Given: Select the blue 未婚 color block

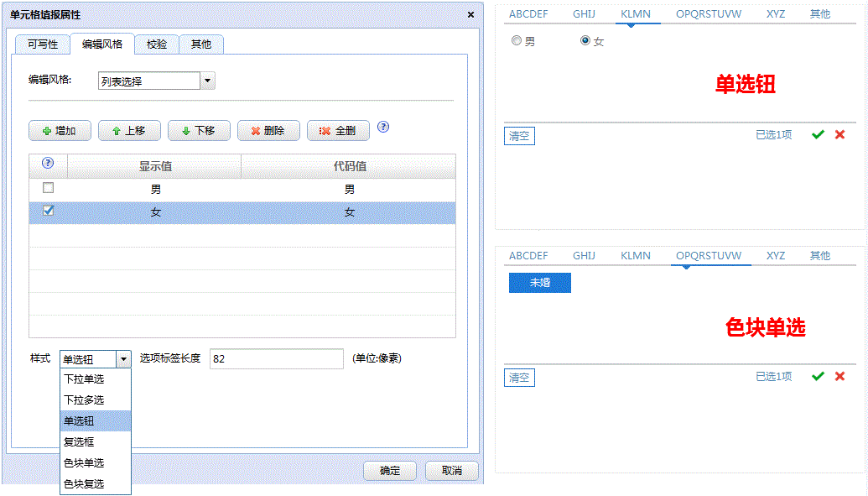Looking at the screenshot, I should coord(539,283).
